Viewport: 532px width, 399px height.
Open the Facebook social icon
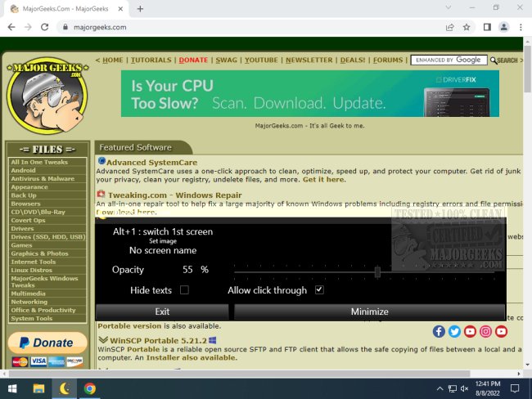[x=439, y=331]
